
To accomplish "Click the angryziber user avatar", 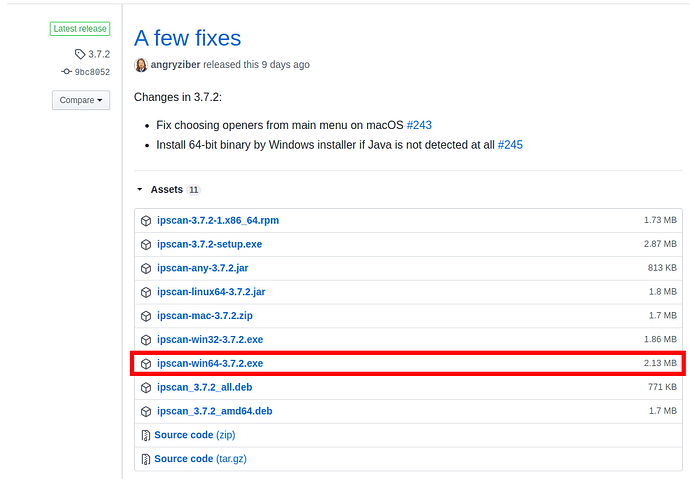I will point(141,65).
